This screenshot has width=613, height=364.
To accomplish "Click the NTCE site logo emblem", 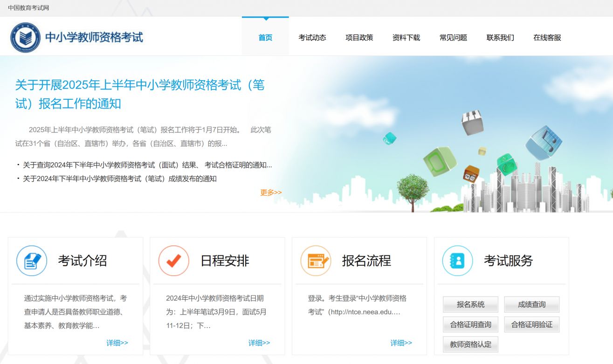I will tap(26, 37).
